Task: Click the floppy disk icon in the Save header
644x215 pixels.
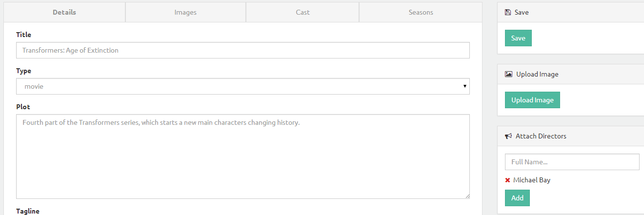Action: tap(508, 12)
